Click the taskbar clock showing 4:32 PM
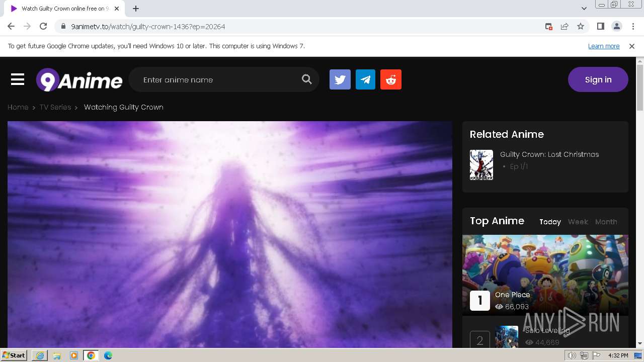This screenshot has height=362, width=644. tap(618, 355)
